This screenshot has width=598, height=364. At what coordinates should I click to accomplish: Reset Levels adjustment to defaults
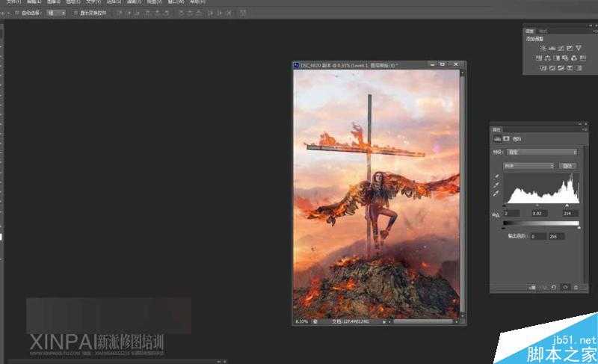(553, 287)
